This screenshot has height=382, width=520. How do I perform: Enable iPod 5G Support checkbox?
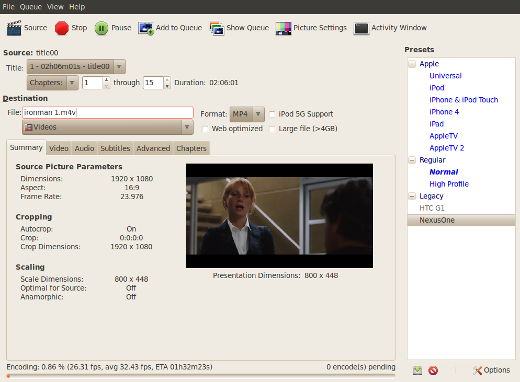[272, 114]
